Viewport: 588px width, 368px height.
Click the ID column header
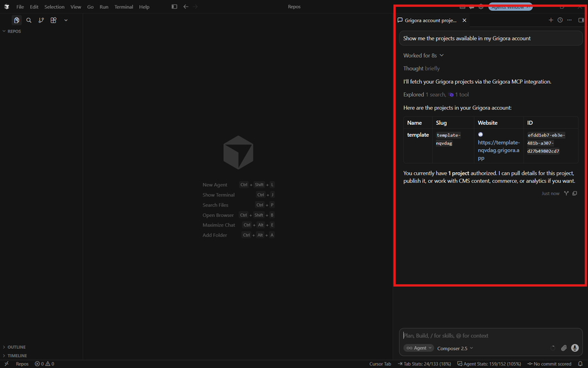click(530, 123)
